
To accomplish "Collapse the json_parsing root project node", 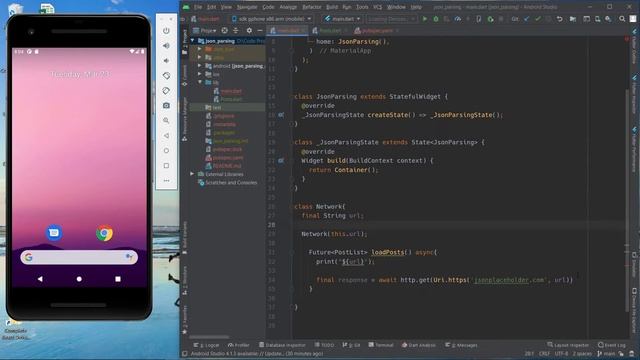I will [192, 41].
